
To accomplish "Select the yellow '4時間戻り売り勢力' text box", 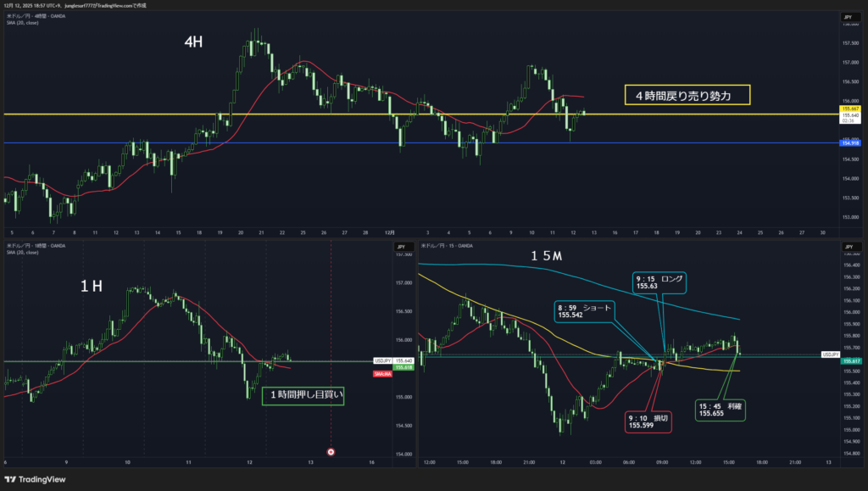I will (687, 95).
